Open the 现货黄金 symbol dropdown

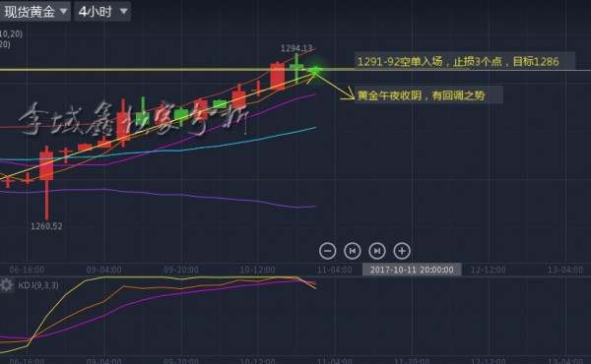pyautogui.click(x=34, y=12)
